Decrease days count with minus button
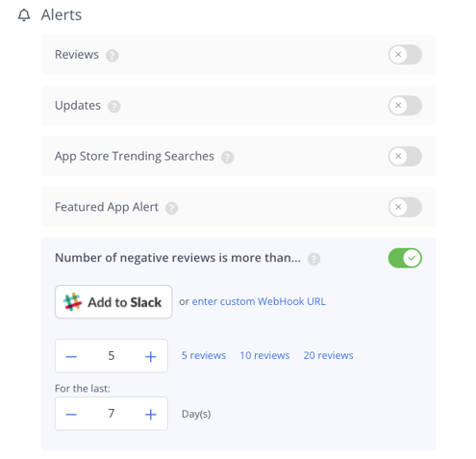Screen dimensions: 476x459 tap(71, 414)
